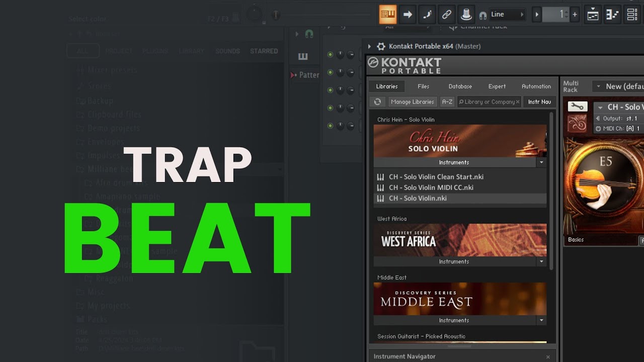
Task: Open the New (default) multi rack dropdown
Action: pyautogui.click(x=618, y=86)
